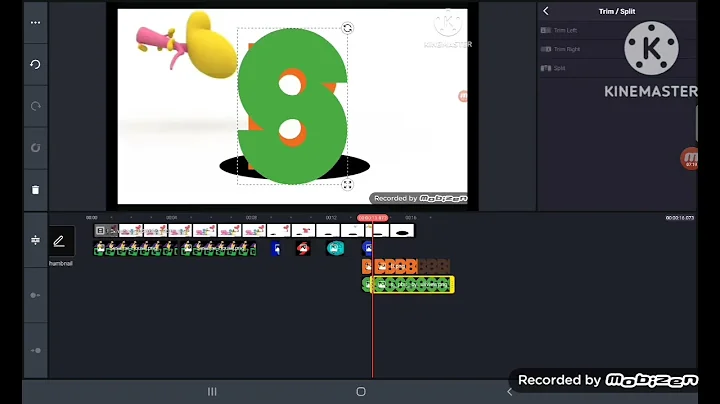Open the red Mobizen floating recorder button

click(x=689, y=159)
